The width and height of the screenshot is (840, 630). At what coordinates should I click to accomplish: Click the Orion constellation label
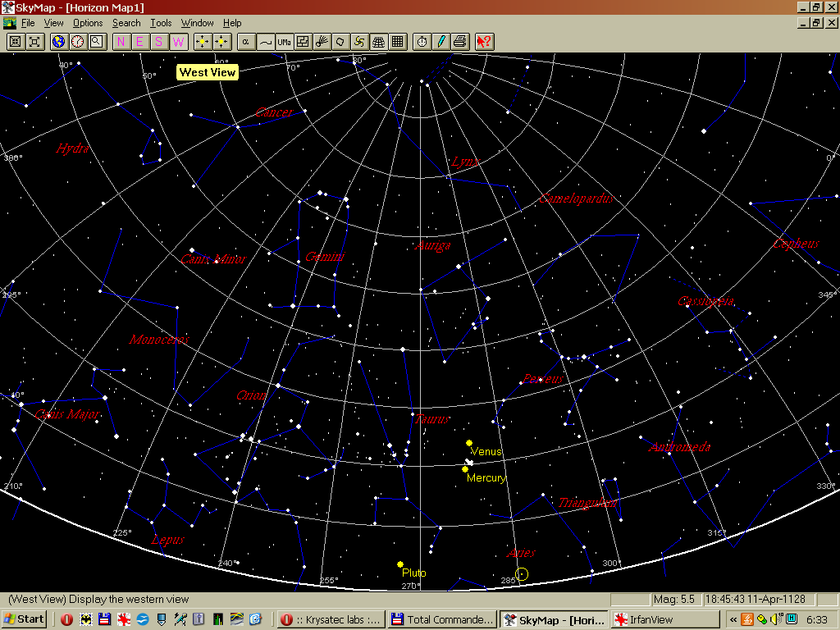click(x=251, y=395)
